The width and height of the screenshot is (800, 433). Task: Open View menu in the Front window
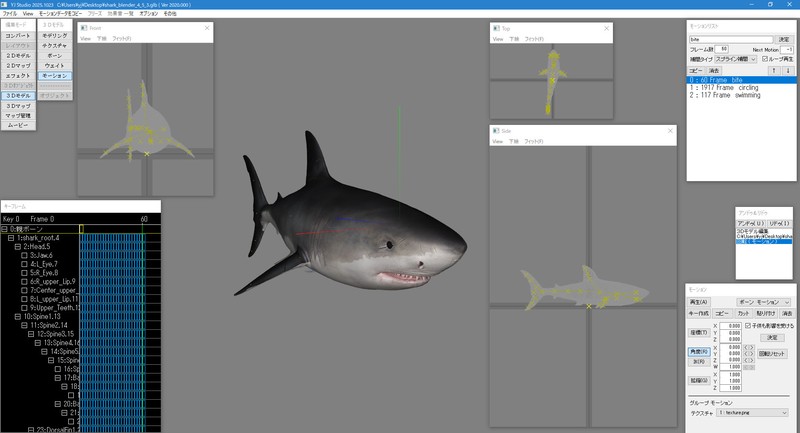(85, 39)
